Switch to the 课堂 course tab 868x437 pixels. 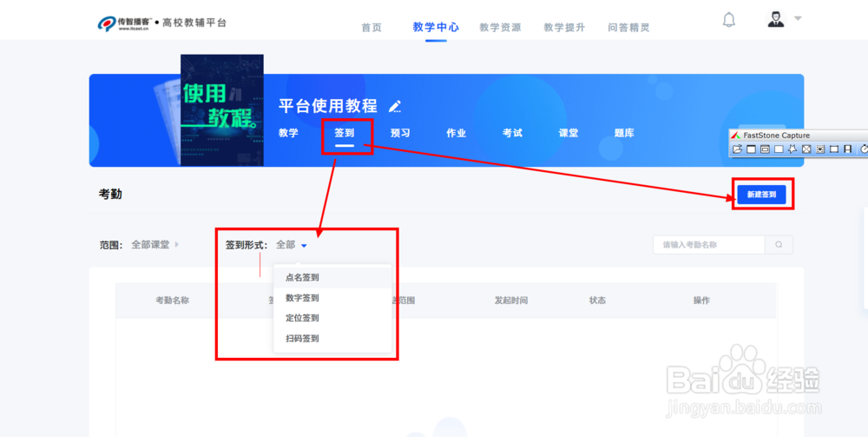(x=569, y=133)
